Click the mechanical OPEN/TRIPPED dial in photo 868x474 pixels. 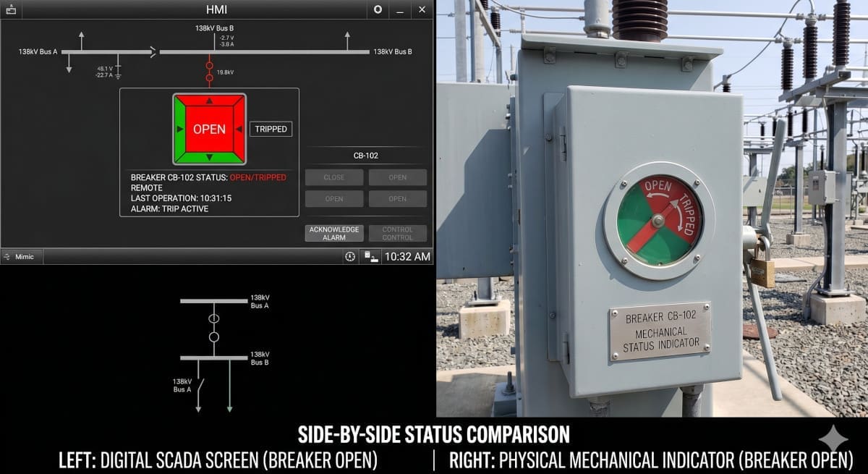click(x=659, y=221)
